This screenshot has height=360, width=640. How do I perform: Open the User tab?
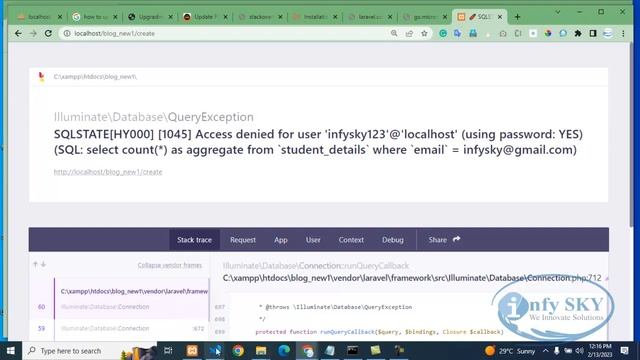pos(313,240)
